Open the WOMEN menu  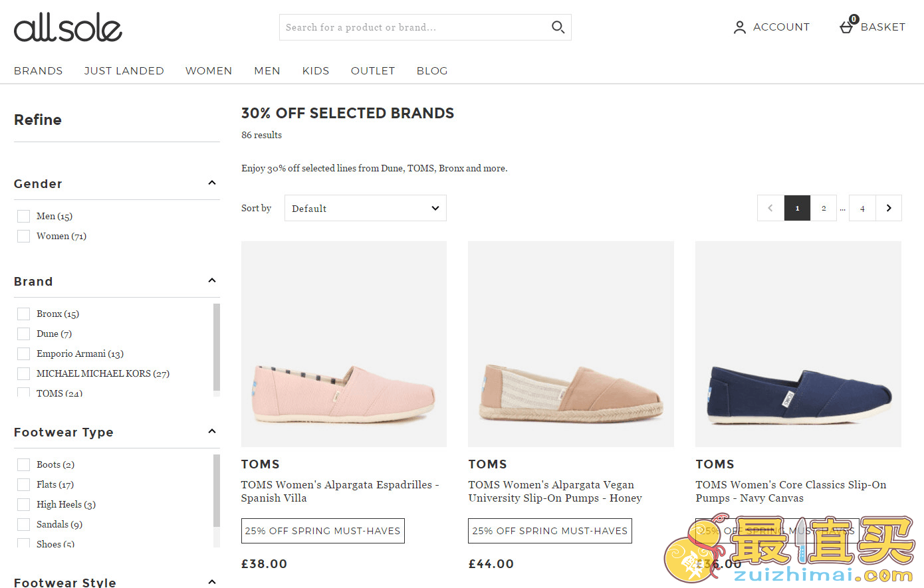click(x=209, y=70)
